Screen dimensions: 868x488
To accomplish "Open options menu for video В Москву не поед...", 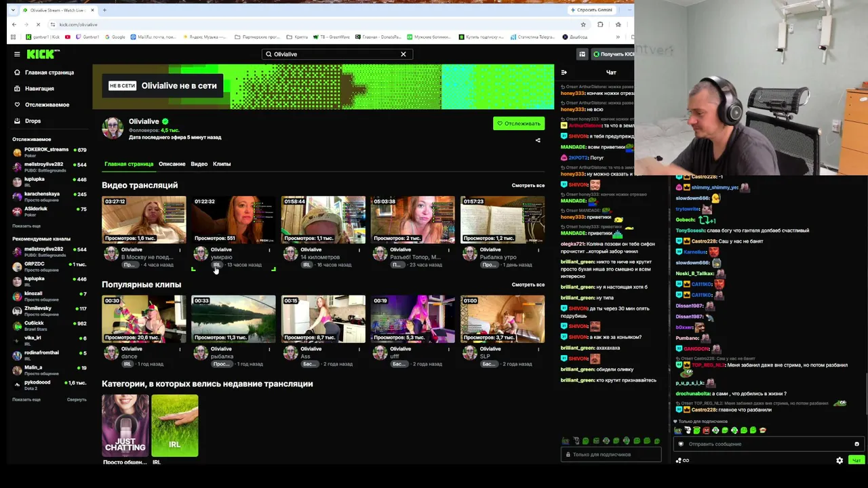I will pyautogui.click(x=180, y=250).
